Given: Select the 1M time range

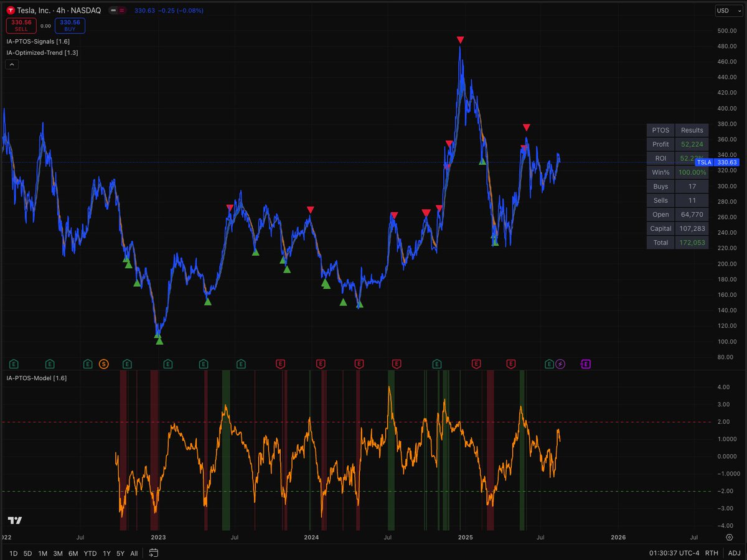Looking at the screenshot, I should (x=43, y=553).
